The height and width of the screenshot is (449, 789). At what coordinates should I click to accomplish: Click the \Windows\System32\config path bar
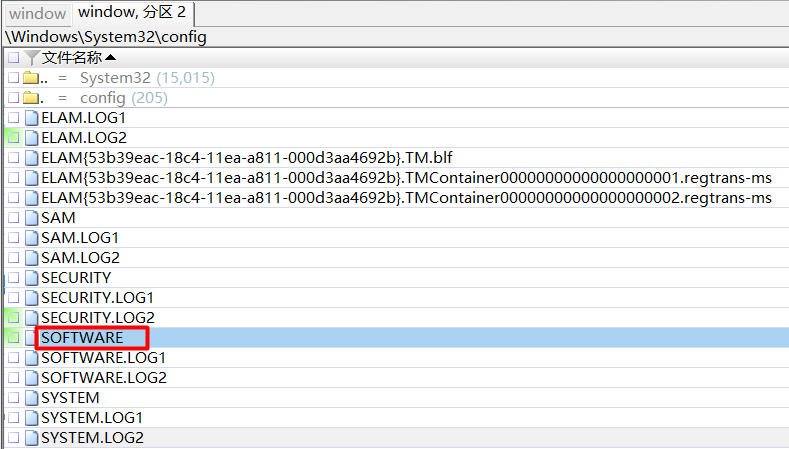click(x=107, y=37)
